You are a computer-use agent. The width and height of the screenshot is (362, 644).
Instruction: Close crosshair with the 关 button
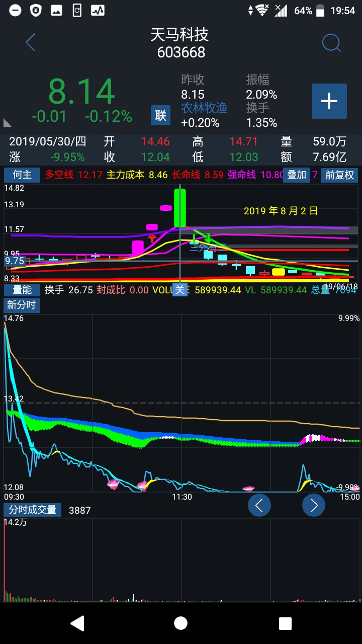180,290
